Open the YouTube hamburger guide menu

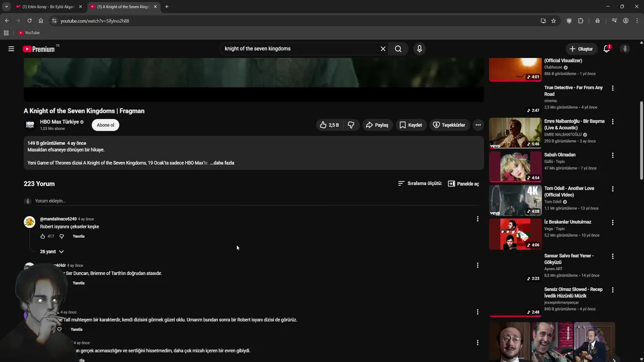11,49
